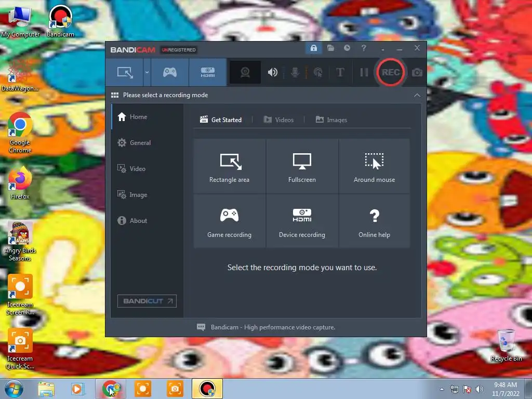Screen dimensions: 532x399
Task: Click Bandicam taskbar button
Action: tap(207, 389)
